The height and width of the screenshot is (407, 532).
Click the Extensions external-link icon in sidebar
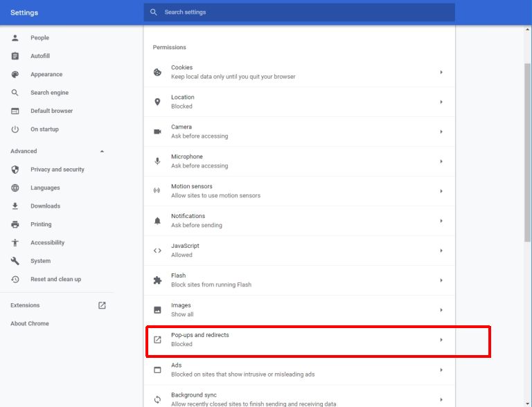(102, 305)
